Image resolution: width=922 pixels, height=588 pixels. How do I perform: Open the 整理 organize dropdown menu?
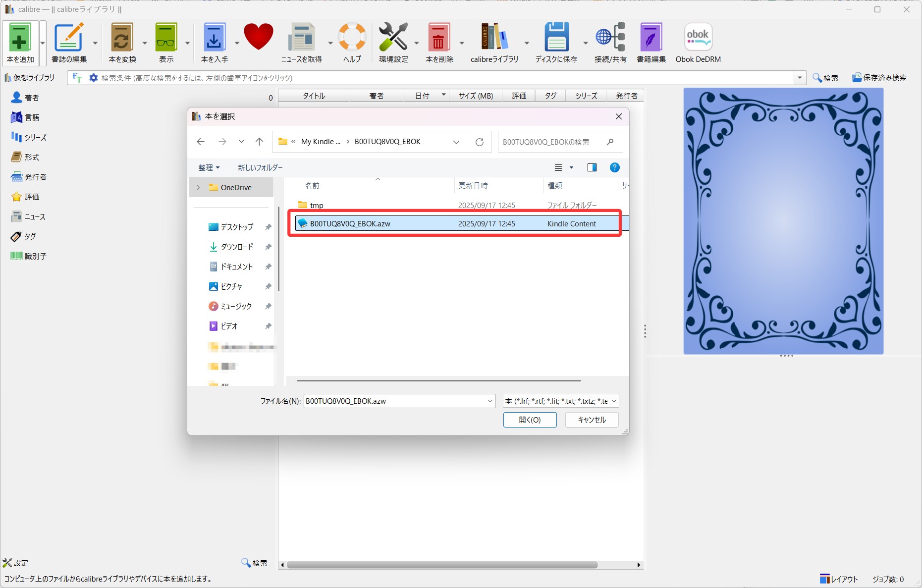(x=209, y=168)
